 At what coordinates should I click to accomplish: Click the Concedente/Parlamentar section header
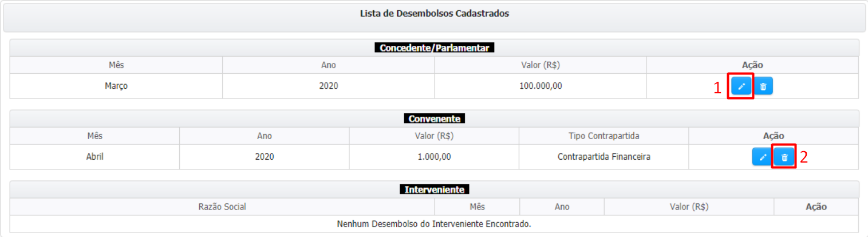[434, 48]
